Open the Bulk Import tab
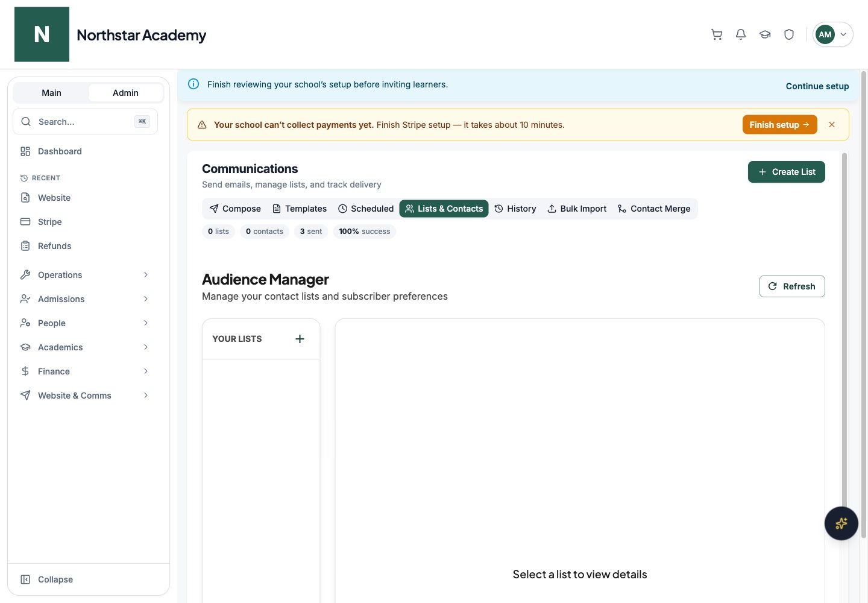 tap(577, 209)
